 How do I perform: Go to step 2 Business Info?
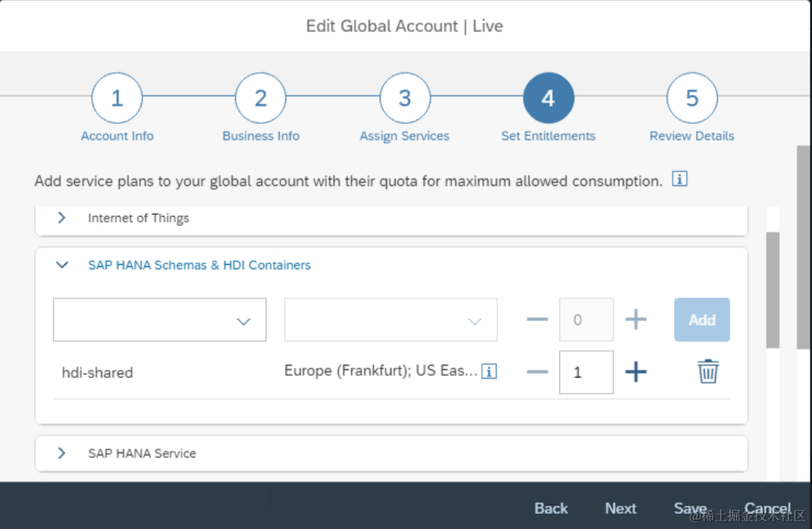click(x=261, y=99)
